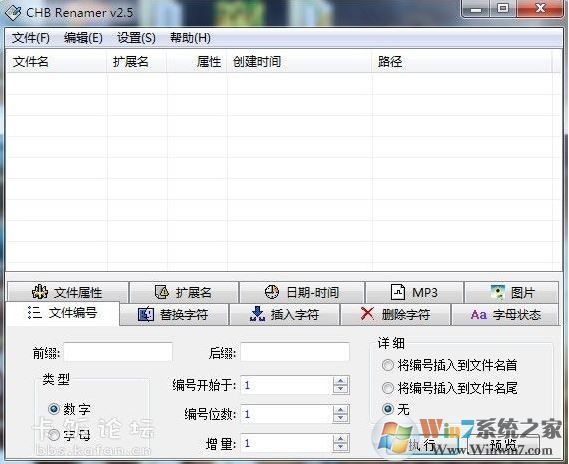Select the 文件编号 tab
569x464 pixels.
[62, 313]
